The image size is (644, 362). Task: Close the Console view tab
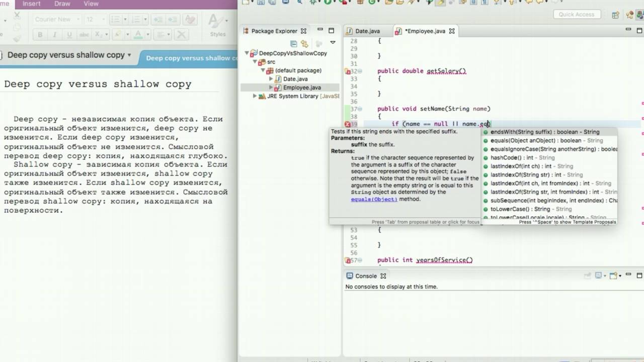click(383, 276)
